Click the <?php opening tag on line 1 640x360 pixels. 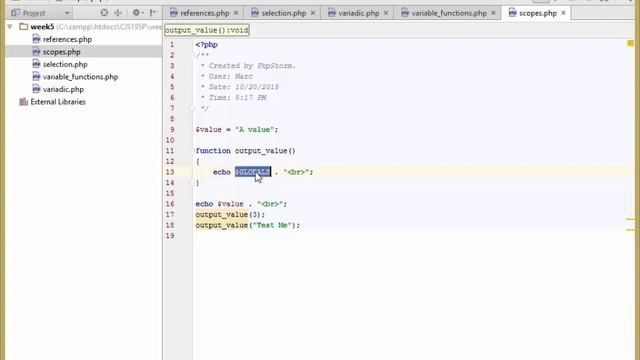pos(207,44)
